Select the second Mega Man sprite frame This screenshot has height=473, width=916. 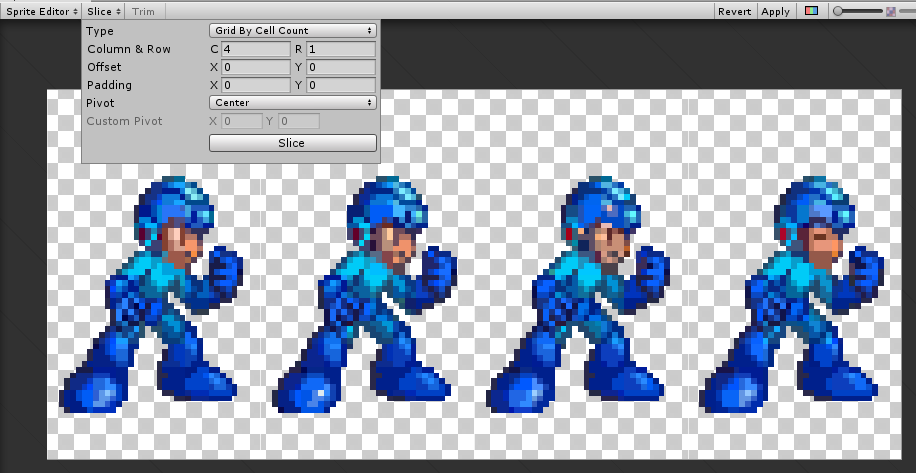tap(365, 295)
